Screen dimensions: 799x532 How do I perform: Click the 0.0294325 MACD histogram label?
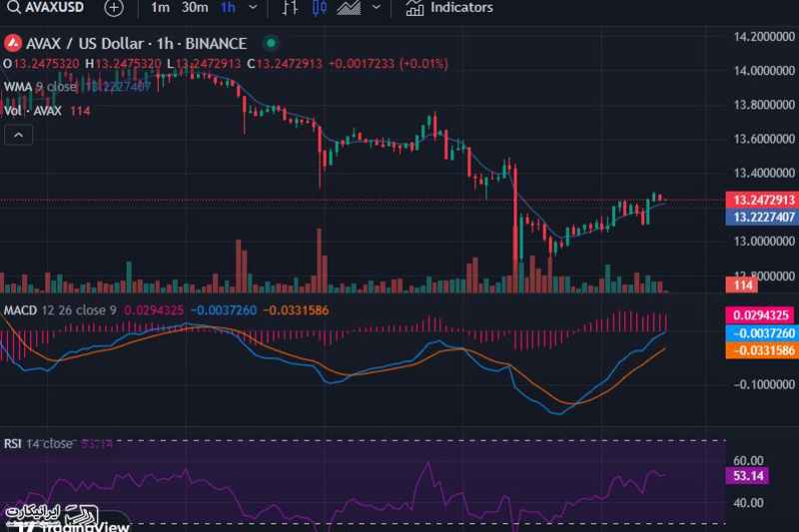click(762, 315)
